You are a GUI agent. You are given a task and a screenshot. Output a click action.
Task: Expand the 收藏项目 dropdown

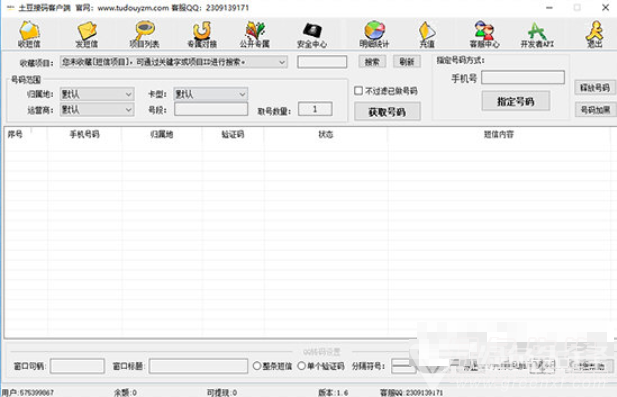pyautogui.click(x=174, y=62)
